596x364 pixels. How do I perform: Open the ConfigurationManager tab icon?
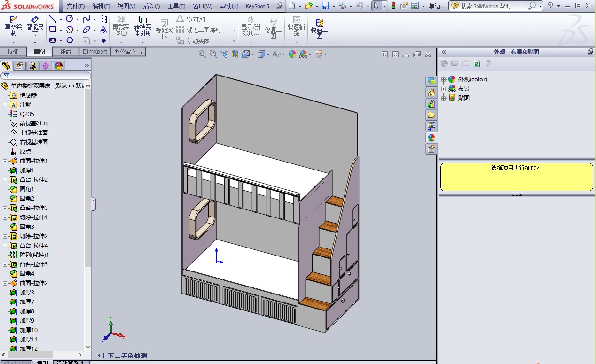tap(32, 66)
